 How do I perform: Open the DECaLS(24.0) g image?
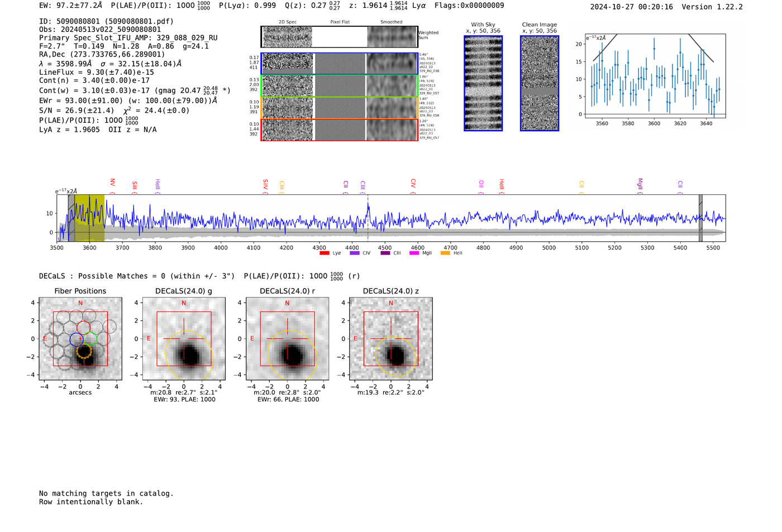click(x=184, y=338)
